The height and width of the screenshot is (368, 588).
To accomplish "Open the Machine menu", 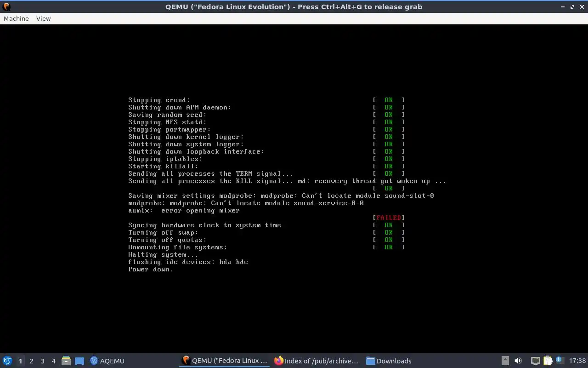I will [16, 18].
